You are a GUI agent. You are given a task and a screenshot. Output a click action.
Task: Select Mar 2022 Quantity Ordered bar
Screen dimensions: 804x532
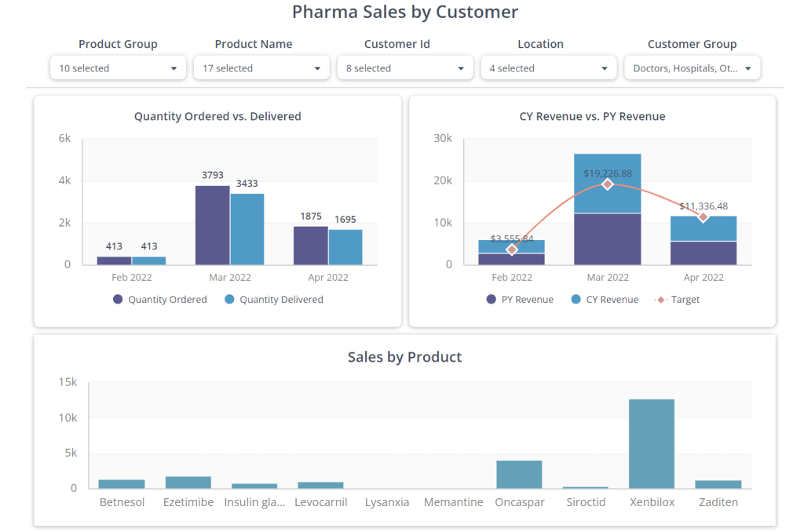(212, 225)
